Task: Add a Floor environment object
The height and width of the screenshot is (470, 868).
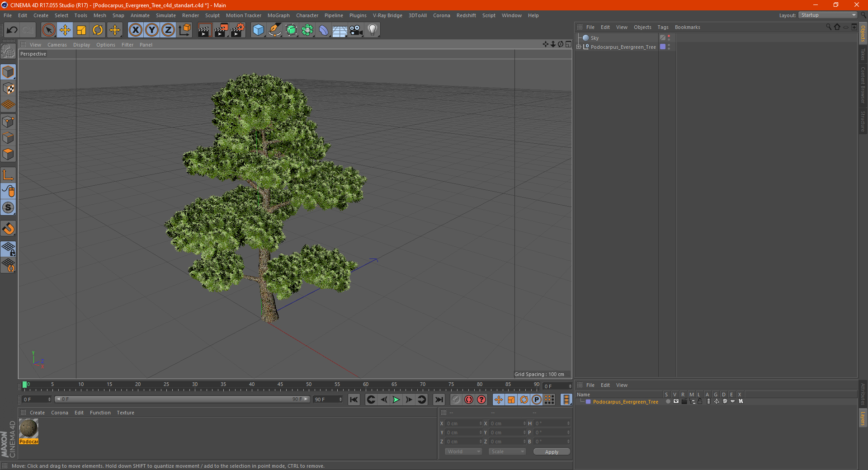Action: click(x=340, y=30)
